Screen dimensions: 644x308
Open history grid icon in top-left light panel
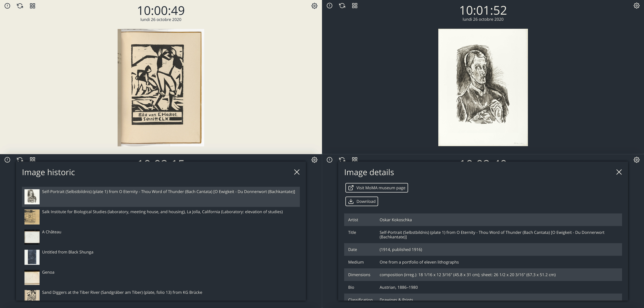click(x=32, y=6)
